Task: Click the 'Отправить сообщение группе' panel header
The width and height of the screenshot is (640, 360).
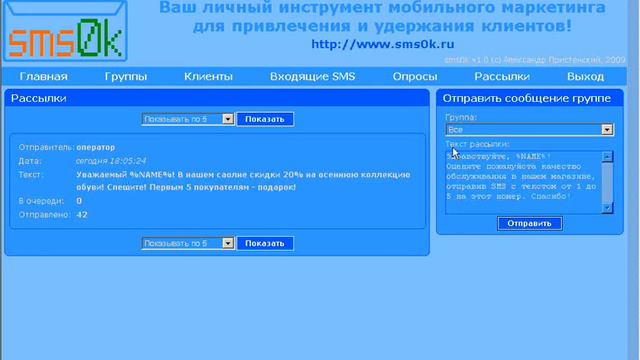Action: point(530,98)
